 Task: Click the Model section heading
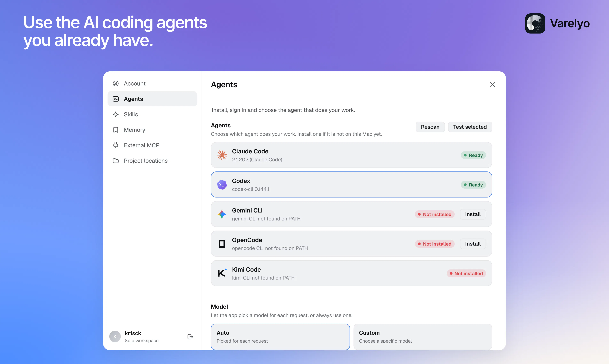(219, 307)
